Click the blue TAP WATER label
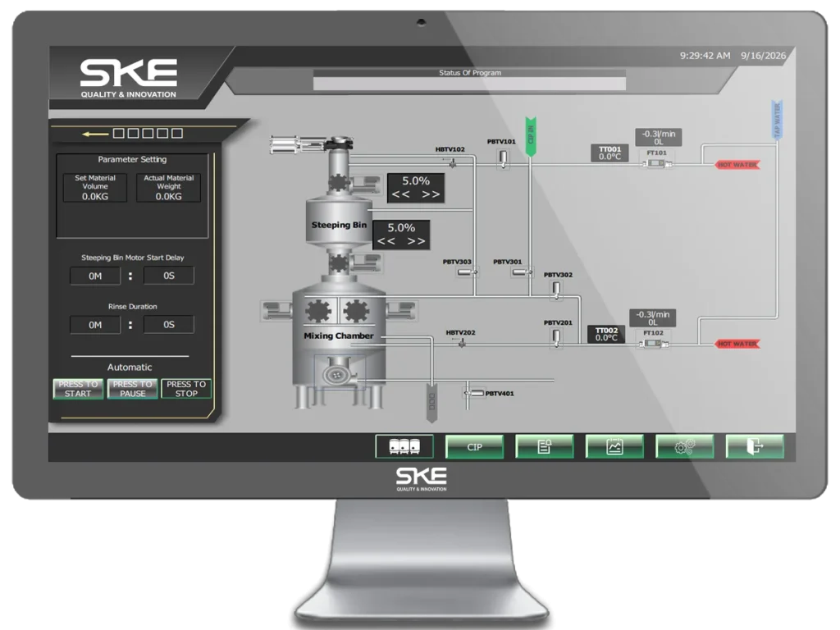The image size is (840, 630). click(x=778, y=120)
